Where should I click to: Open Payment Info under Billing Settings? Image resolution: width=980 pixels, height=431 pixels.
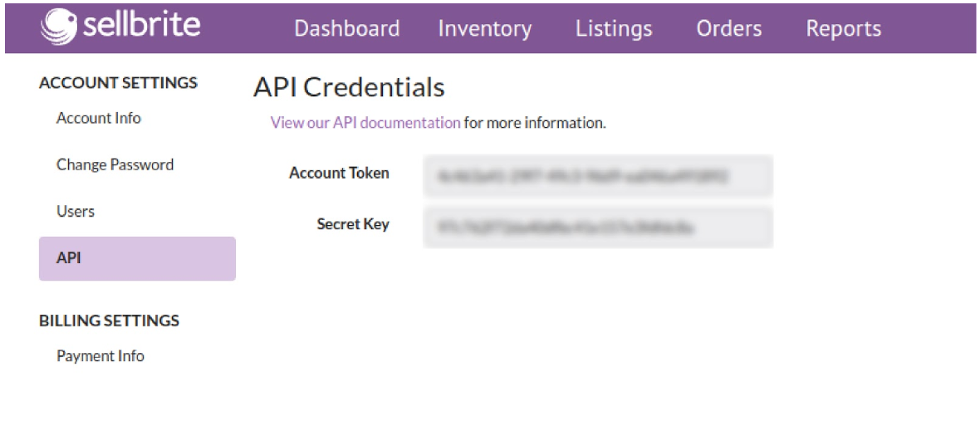(x=100, y=356)
